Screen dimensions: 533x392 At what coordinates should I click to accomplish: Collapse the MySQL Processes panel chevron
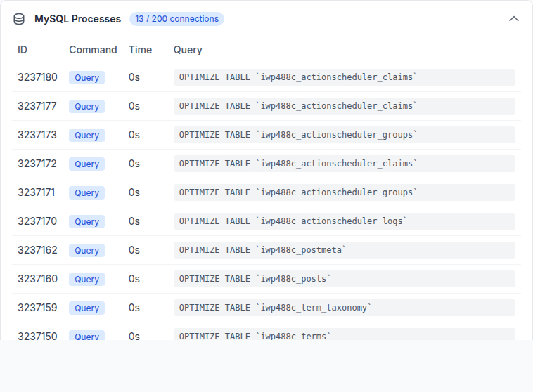[513, 19]
